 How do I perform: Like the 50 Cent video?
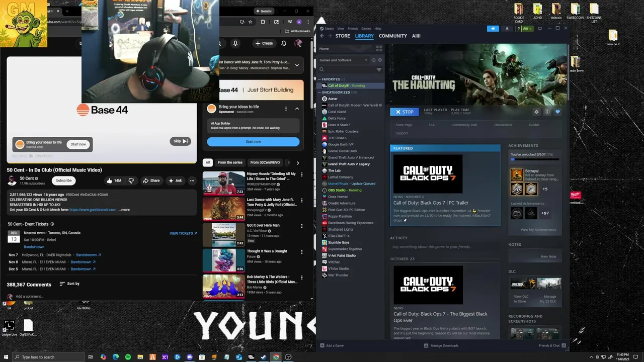pyautogui.click(x=114, y=180)
